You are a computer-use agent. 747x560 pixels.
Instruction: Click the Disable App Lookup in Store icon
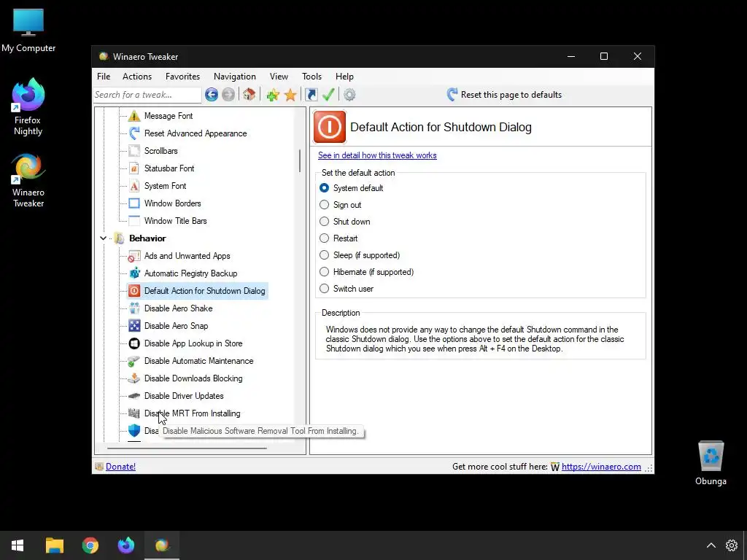[x=134, y=343]
